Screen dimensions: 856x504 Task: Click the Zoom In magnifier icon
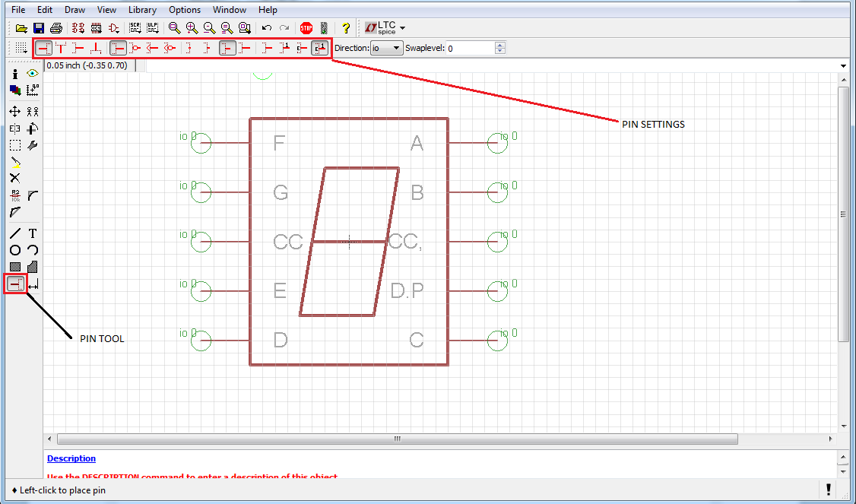click(x=192, y=27)
